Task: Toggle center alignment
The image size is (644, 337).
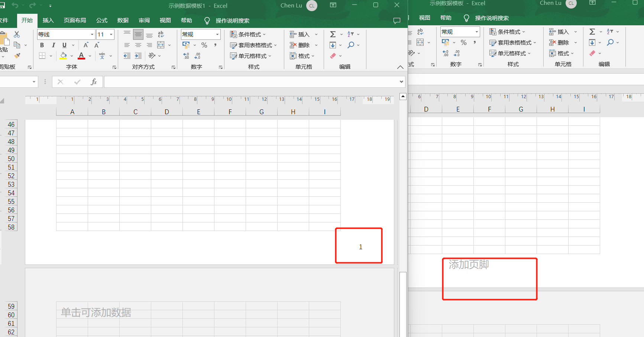Action: (x=138, y=45)
